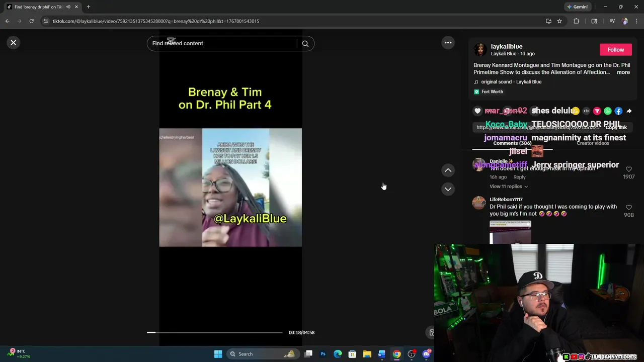
Task: Open Chrome profile avatar
Action: pos(625,21)
